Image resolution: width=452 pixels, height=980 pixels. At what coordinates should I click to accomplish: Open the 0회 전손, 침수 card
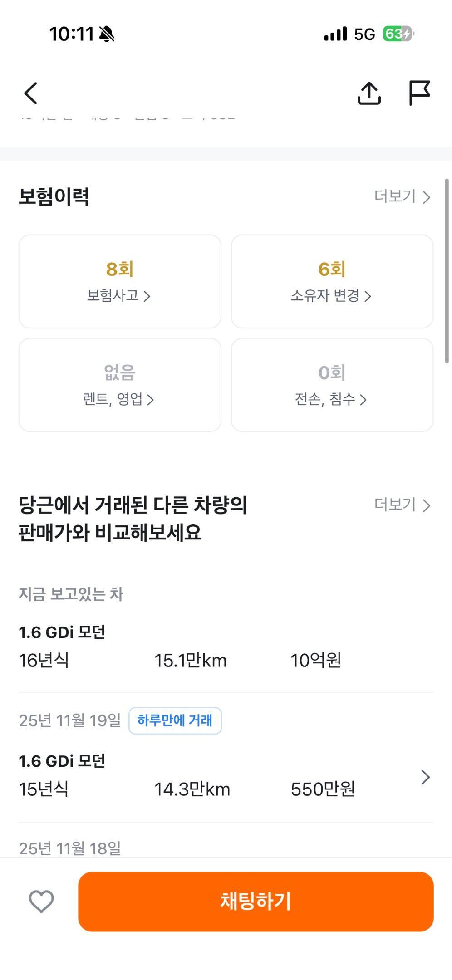332,385
